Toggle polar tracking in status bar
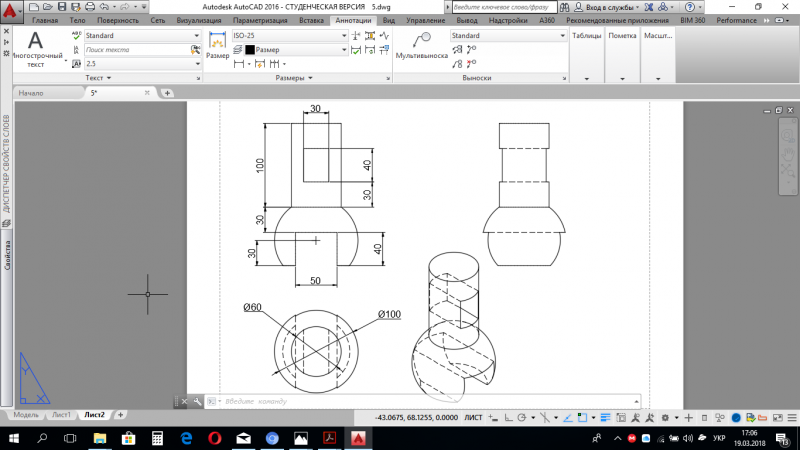Image resolution: width=800 pixels, height=450 pixels. click(521, 417)
